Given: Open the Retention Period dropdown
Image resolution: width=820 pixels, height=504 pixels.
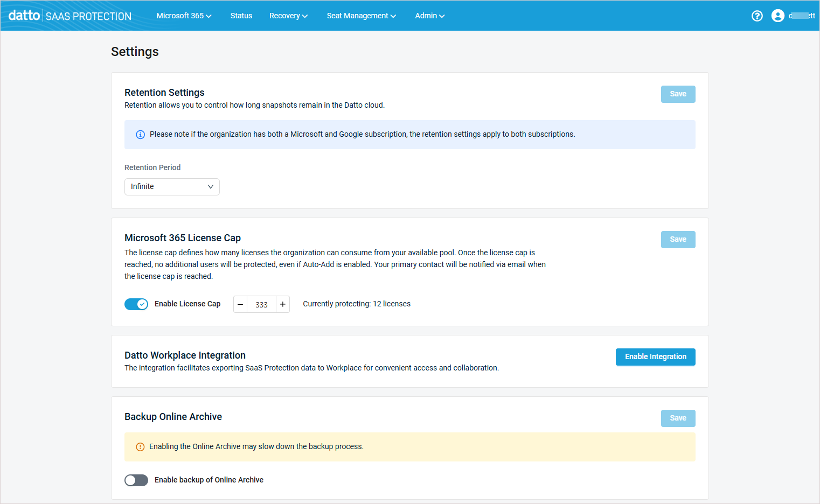Looking at the screenshot, I should pos(172,187).
